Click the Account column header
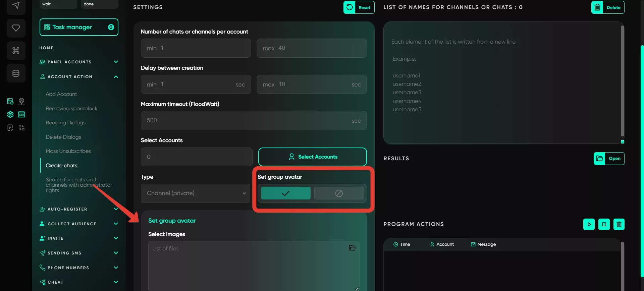Viewport: 644px width, 291px height. [x=442, y=244]
